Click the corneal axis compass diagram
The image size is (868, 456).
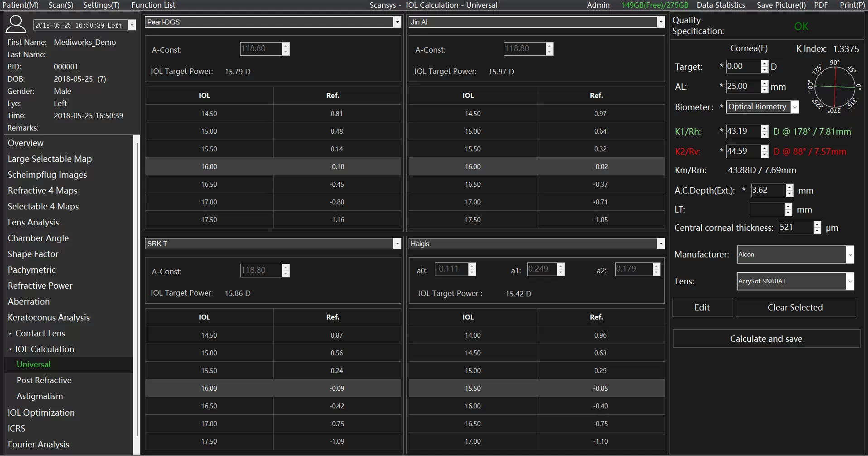[x=834, y=86]
